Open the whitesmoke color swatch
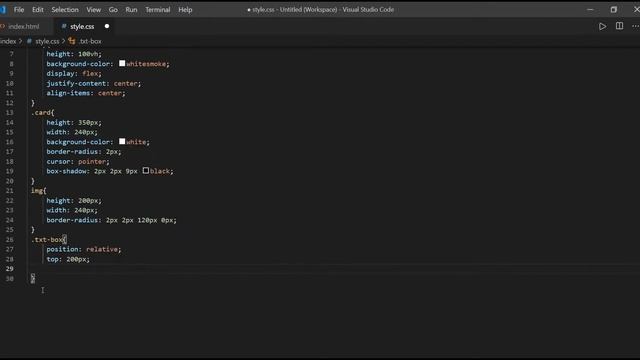Image resolution: width=640 pixels, height=360 pixels. tap(122, 63)
